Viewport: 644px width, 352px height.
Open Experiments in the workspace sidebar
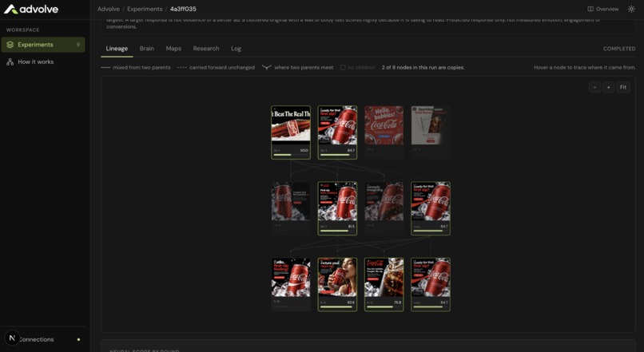[43, 45]
